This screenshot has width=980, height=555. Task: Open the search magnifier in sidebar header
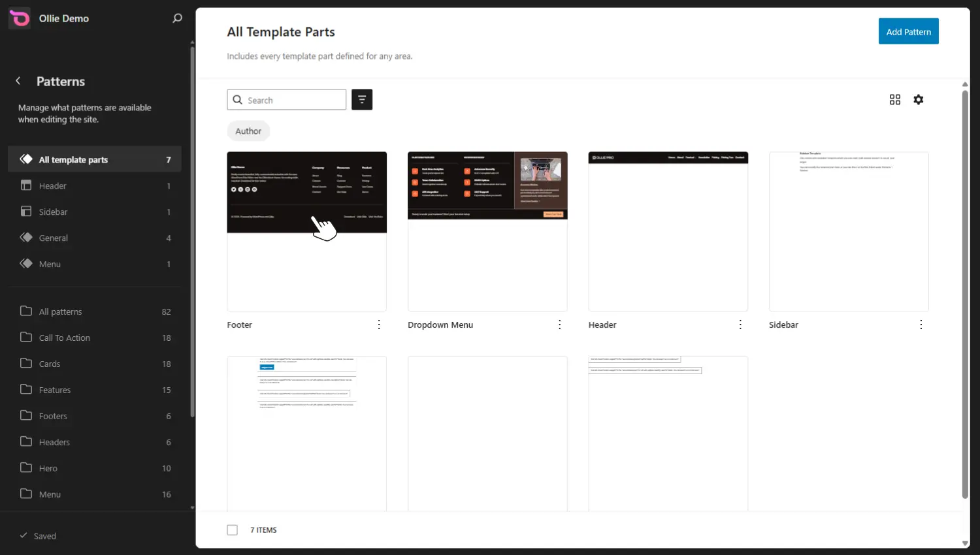(177, 18)
